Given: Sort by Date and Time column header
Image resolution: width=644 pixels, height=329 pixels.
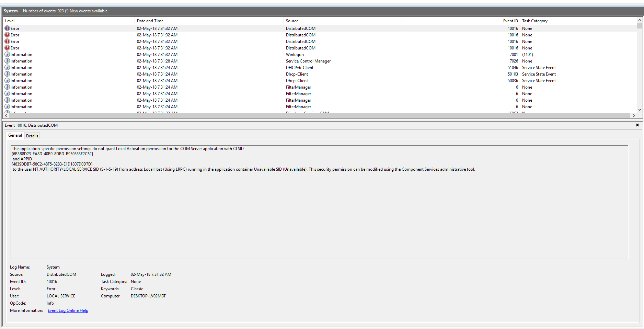Looking at the screenshot, I should pyautogui.click(x=209, y=21).
